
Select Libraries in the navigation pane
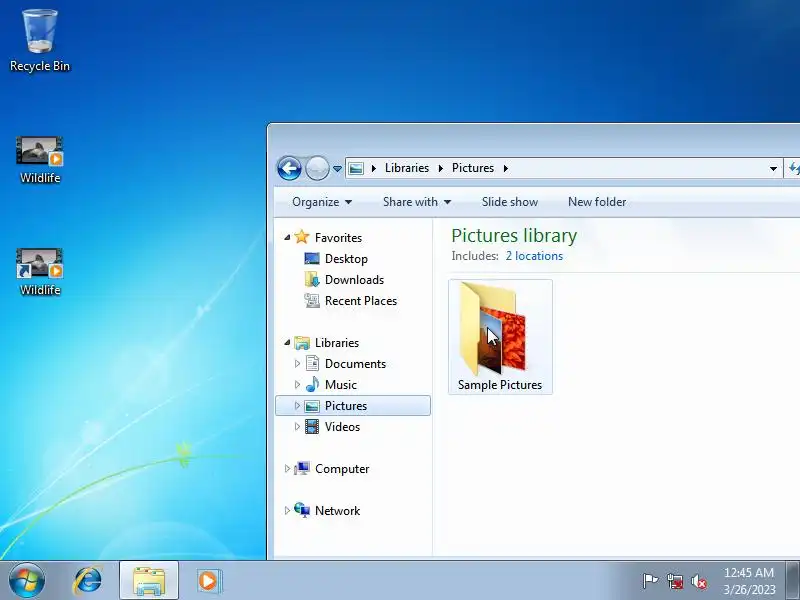(337, 343)
